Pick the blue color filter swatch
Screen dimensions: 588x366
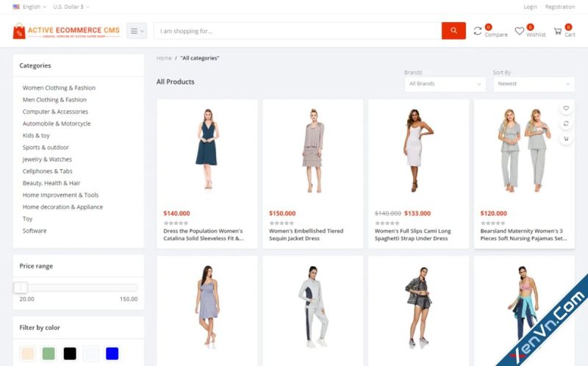tap(112, 354)
